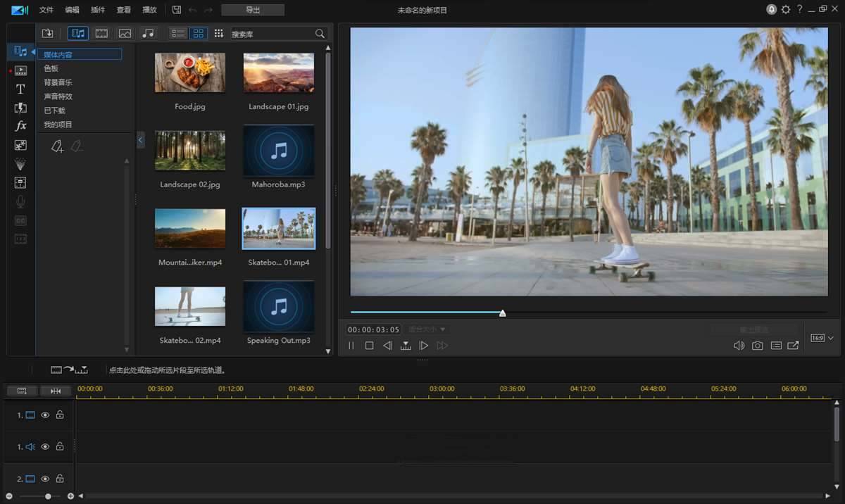
Task: Collapse the library explorer panel arrow
Action: coord(140,140)
